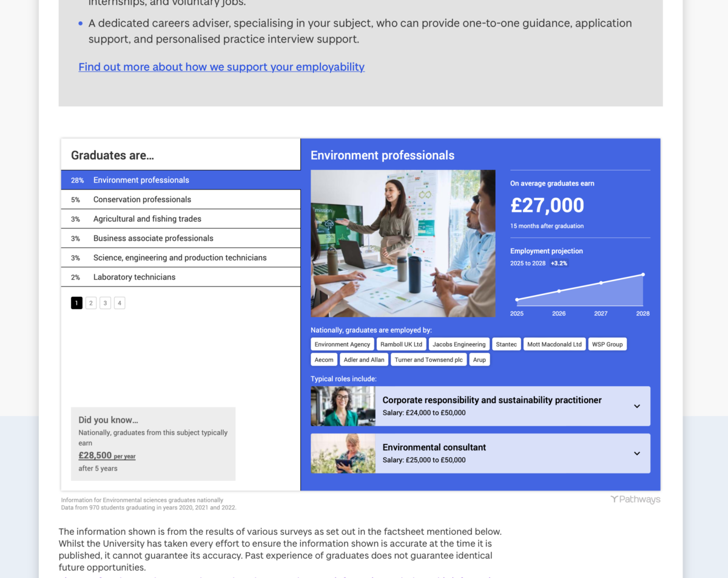
Task: Choose Laboratory technicians row
Action: click(x=181, y=277)
